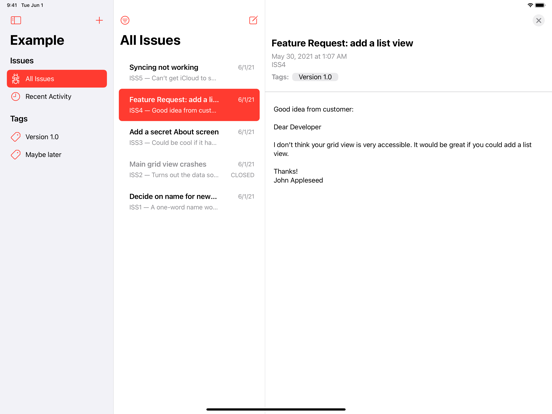Close the issue detail with X button
Viewport: 552px width, 414px height.
538,20
